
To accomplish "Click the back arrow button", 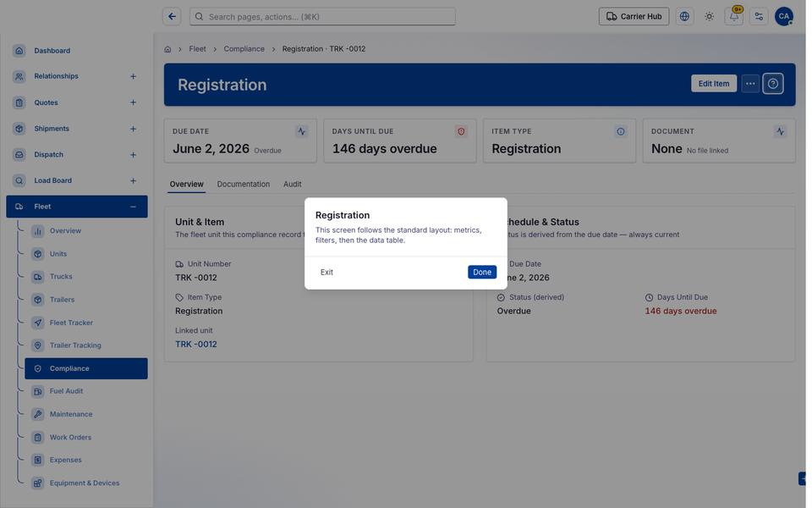I will [172, 17].
